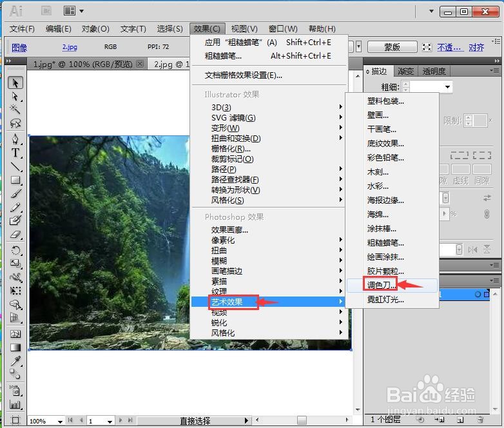This screenshot has height=428, width=504.
Task: Delete selection with the Layers trash icon
Action: (481, 420)
